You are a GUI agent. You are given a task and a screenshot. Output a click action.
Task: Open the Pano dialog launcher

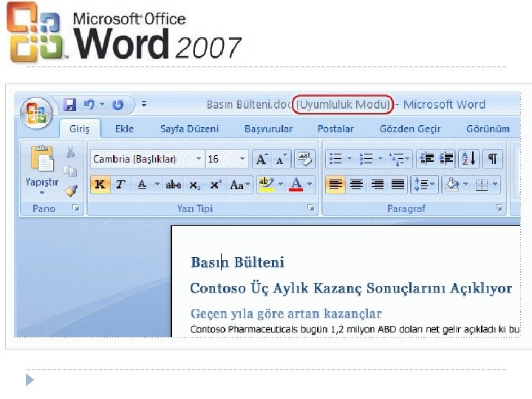pos(75,208)
